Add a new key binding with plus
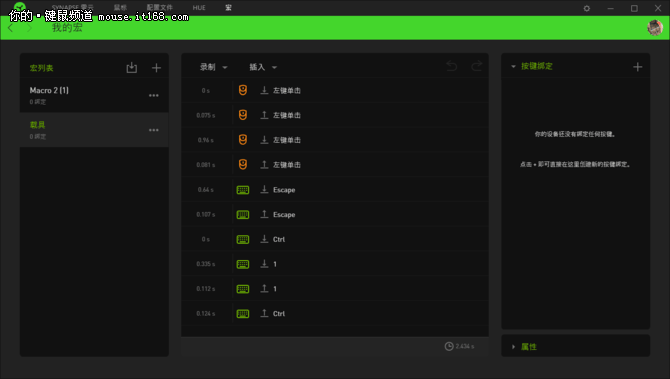The height and width of the screenshot is (379, 670). (x=638, y=67)
